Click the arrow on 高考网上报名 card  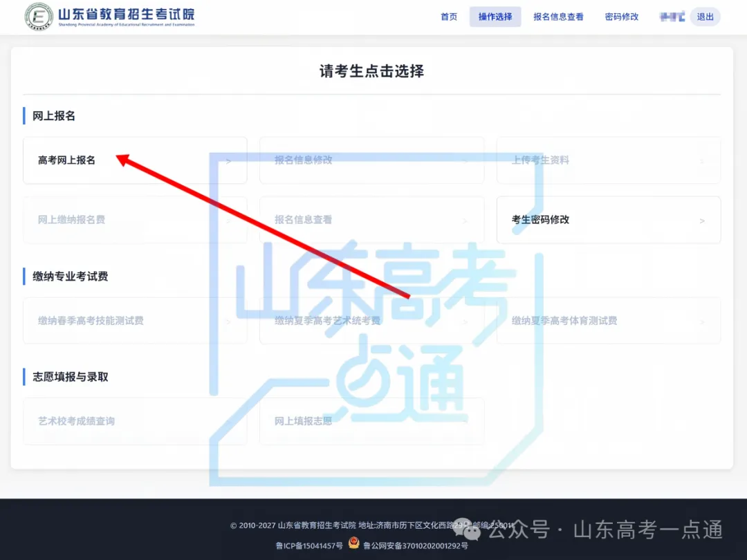pos(229,161)
